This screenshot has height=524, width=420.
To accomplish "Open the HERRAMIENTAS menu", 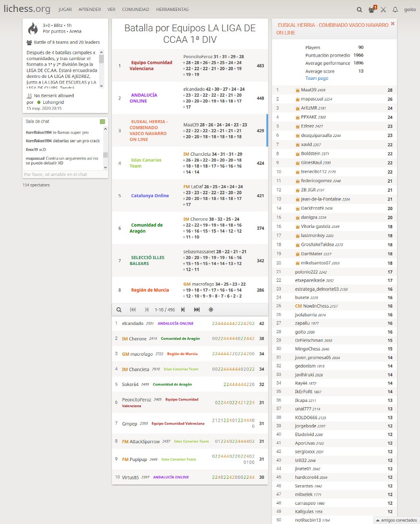I will tap(172, 9).
